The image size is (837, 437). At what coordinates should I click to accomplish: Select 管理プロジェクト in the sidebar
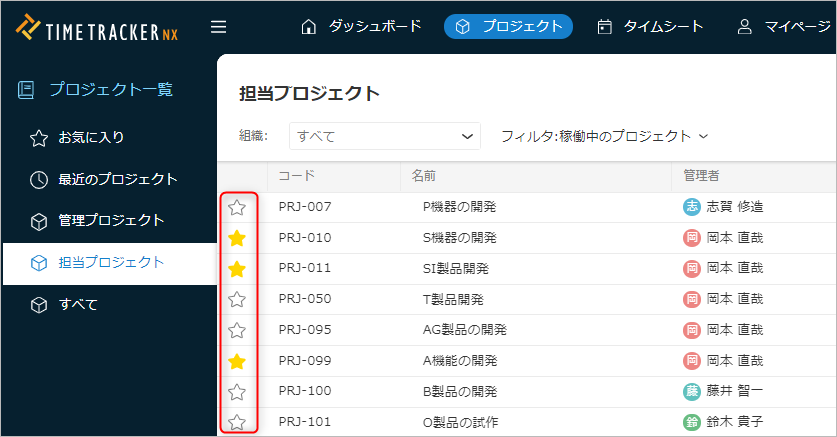[110, 220]
